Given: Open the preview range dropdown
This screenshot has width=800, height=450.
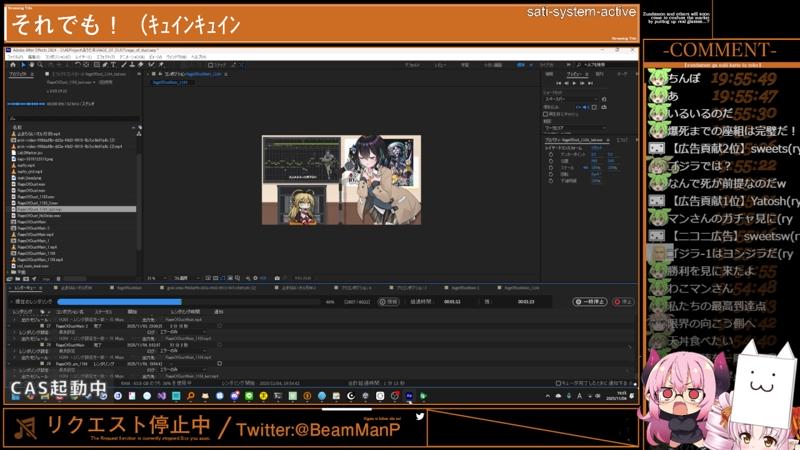Looking at the screenshot, I should coord(575,128).
